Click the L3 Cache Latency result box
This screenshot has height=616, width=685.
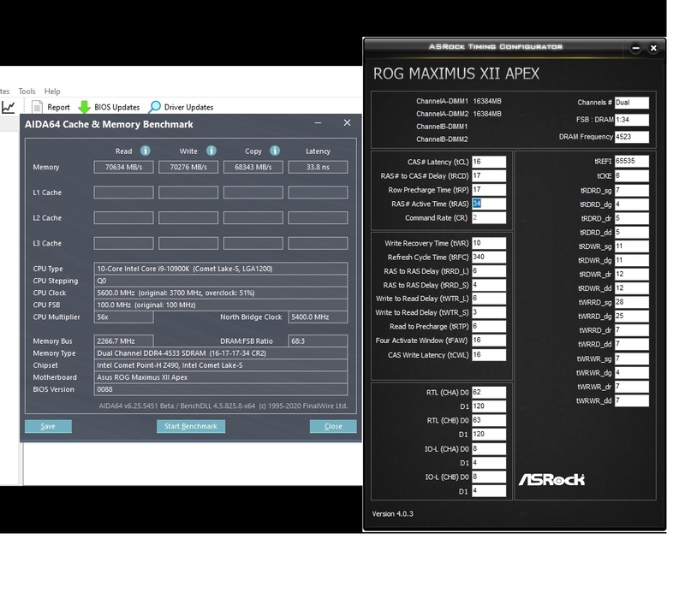click(x=318, y=243)
